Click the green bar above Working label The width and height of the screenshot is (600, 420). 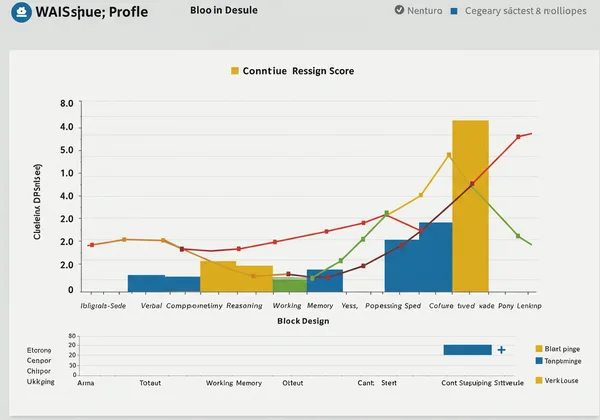click(289, 285)
